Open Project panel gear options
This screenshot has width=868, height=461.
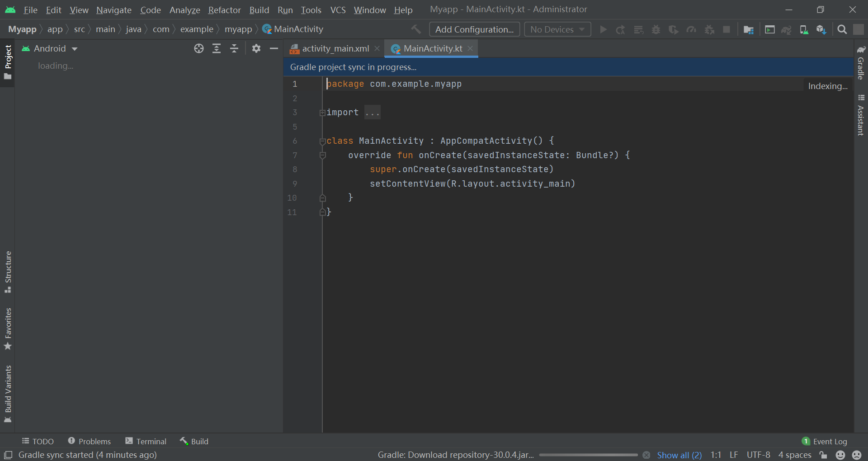256,48
